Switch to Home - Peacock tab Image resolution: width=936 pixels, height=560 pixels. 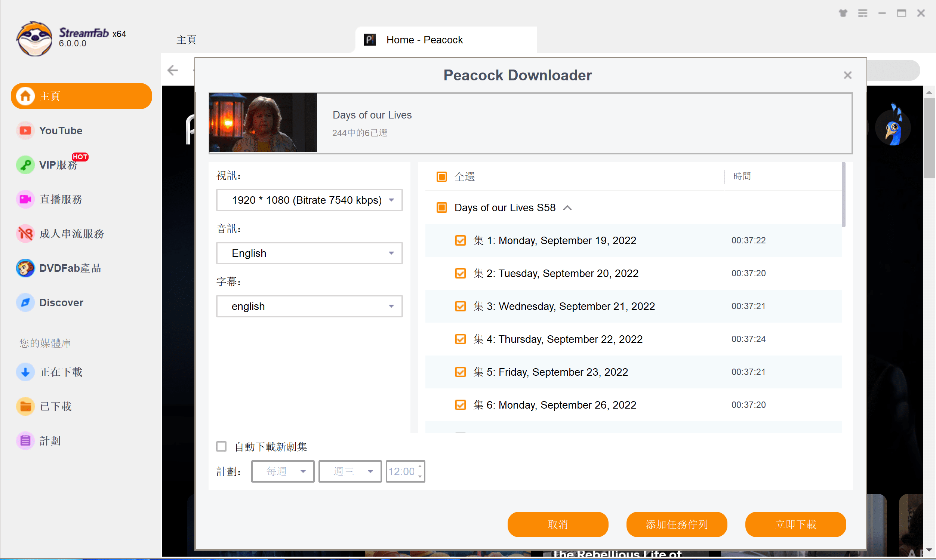pos(446,40)
